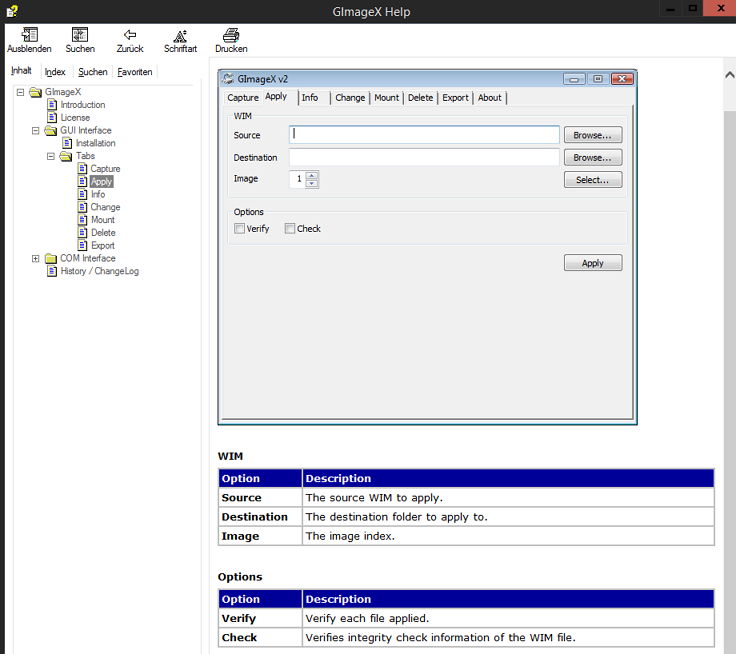Click the Drucken printer icon
Image resolution: width=736 pixels, height=654 pixels.
(231, 35)
